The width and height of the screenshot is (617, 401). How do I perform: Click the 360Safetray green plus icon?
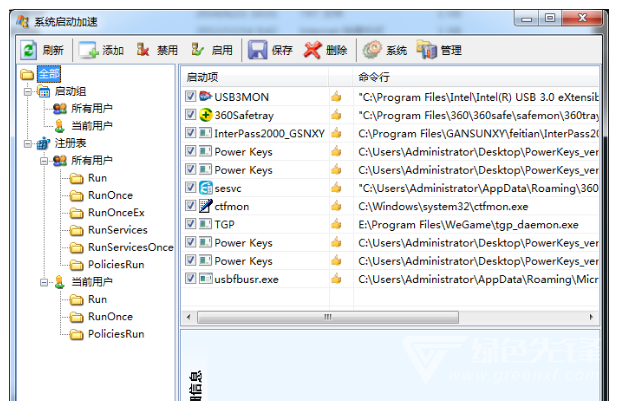pos(205,115)
